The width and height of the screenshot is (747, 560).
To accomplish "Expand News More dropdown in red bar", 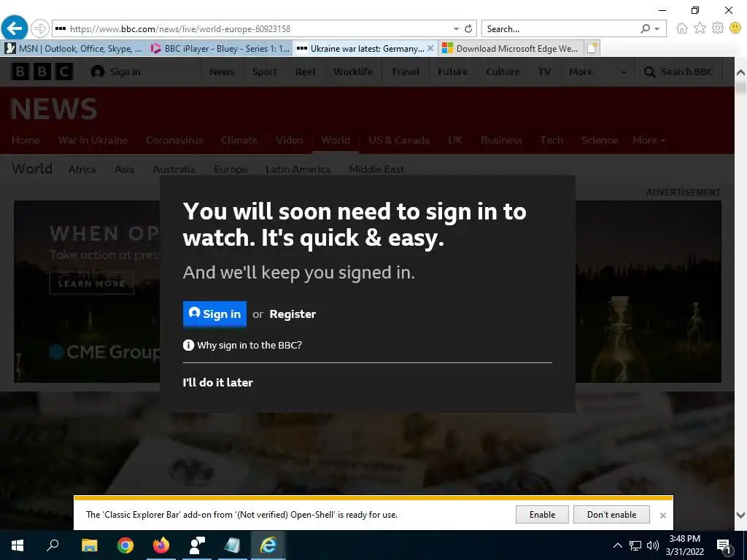I will 649,140.
